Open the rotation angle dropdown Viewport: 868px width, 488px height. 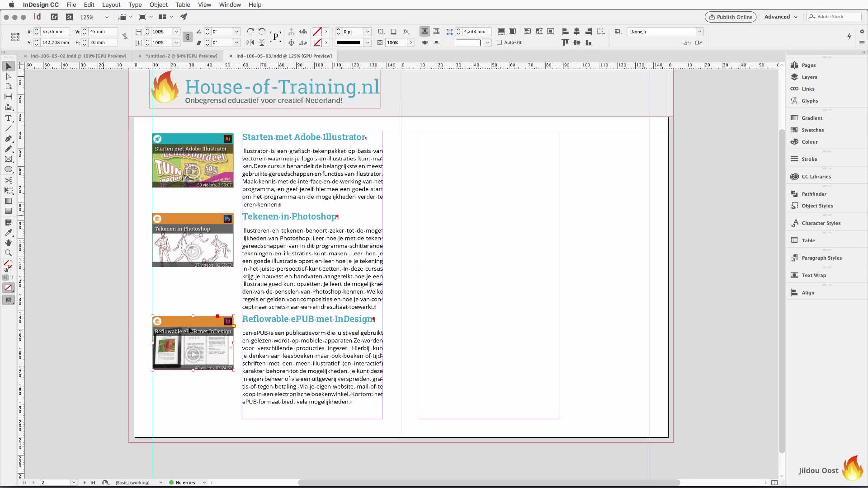(x=236, y=32)
